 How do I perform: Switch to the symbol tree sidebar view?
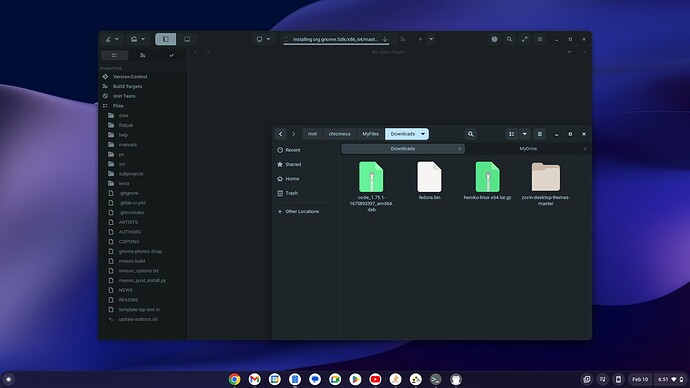point(143,55)
